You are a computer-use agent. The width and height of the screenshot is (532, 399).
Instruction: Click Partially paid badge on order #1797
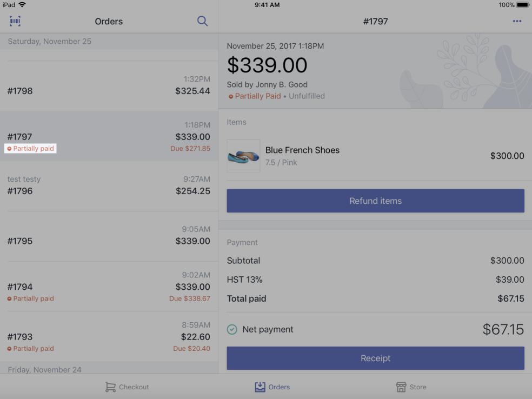(31, 149)
